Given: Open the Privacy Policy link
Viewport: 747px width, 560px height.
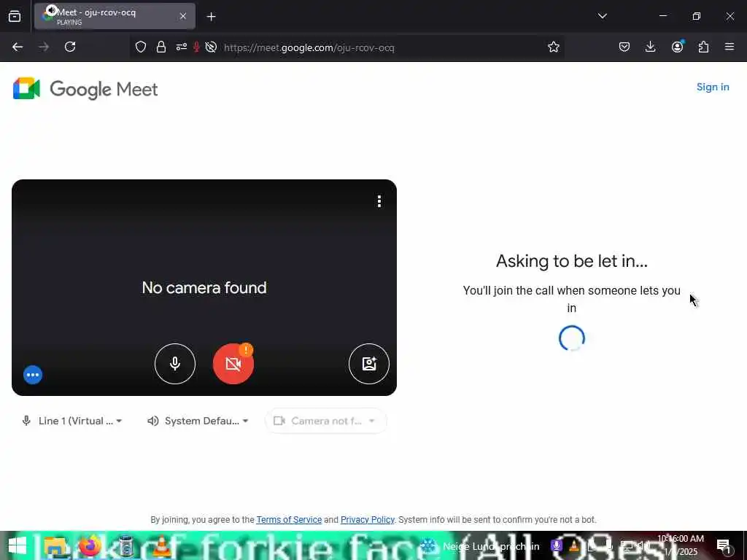Looking at the screenshot, I should click(x=368, y=519).
